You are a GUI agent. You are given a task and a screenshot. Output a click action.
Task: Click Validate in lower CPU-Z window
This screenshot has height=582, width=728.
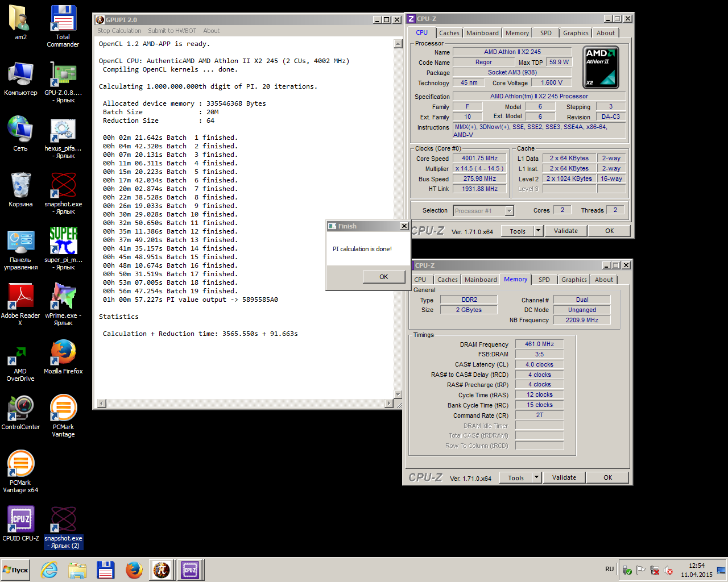pyautogui.click(x=564, y=477)
